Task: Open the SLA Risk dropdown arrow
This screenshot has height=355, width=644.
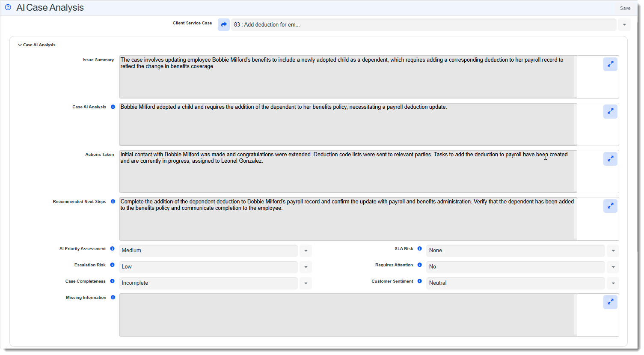Action: click(613, 251)
